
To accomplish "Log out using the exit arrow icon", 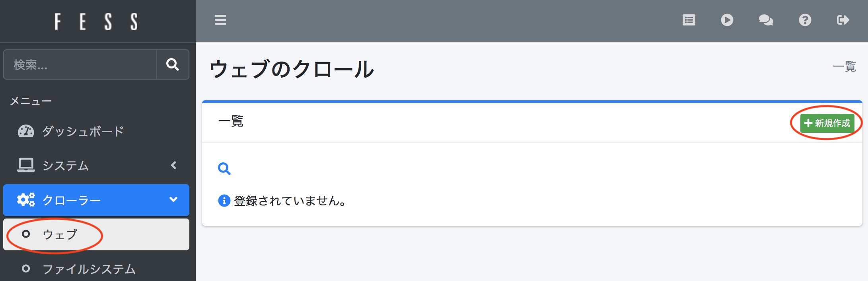I will pos(843,20).
